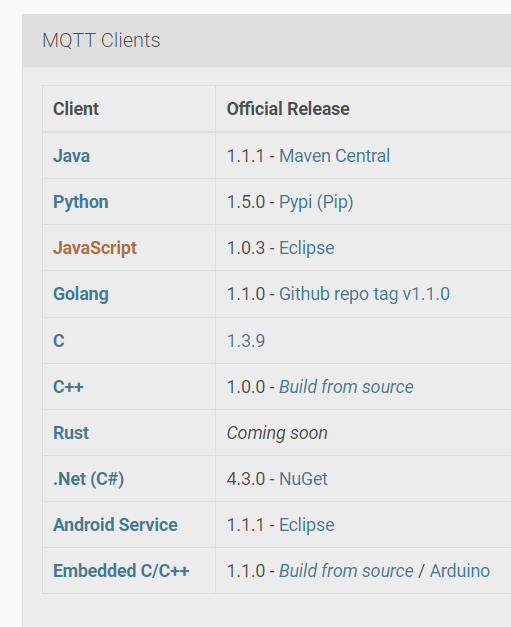Open the C client link
This screenshot has width=511, height=627.
tap(59, 341)
